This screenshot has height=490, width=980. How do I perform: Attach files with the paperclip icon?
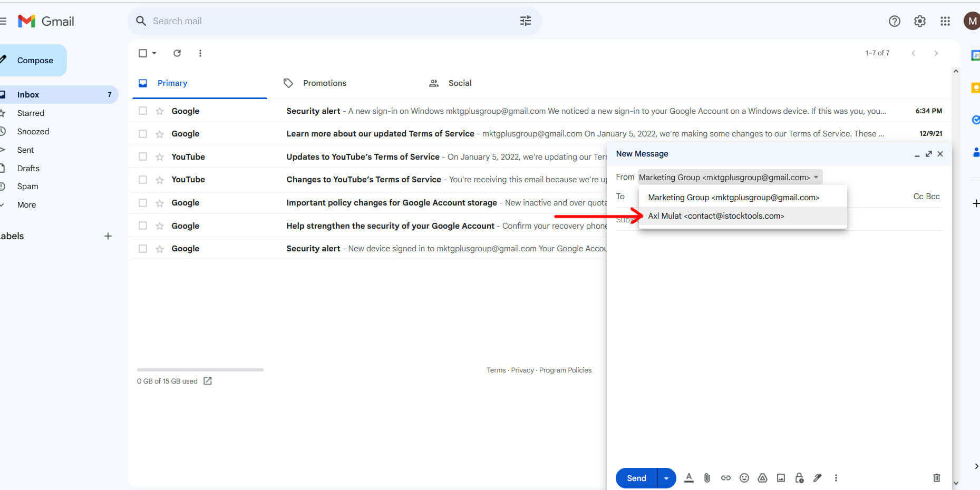[x=707, y=478]
